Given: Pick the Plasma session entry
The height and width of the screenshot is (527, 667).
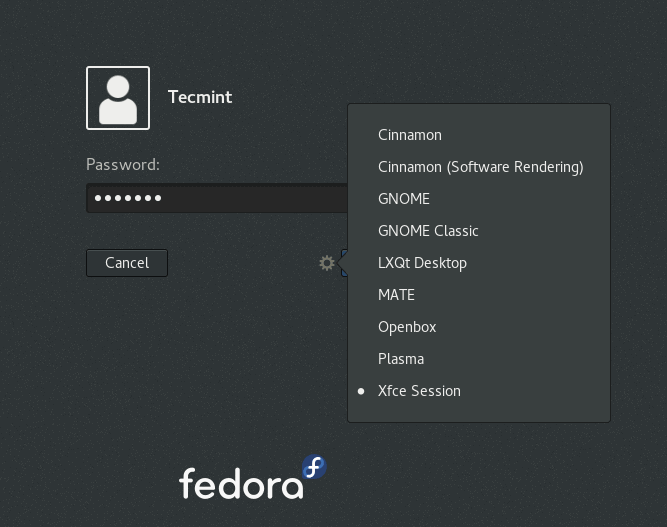Looking at the screenshot, I should 401,359.
